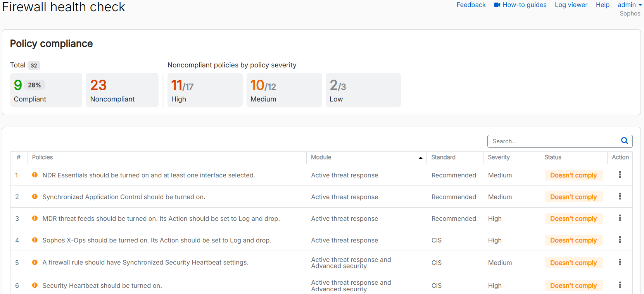The image size is (644, 294).
Task: Sort table by Module column arrow
Action: [x=420, y=158]
